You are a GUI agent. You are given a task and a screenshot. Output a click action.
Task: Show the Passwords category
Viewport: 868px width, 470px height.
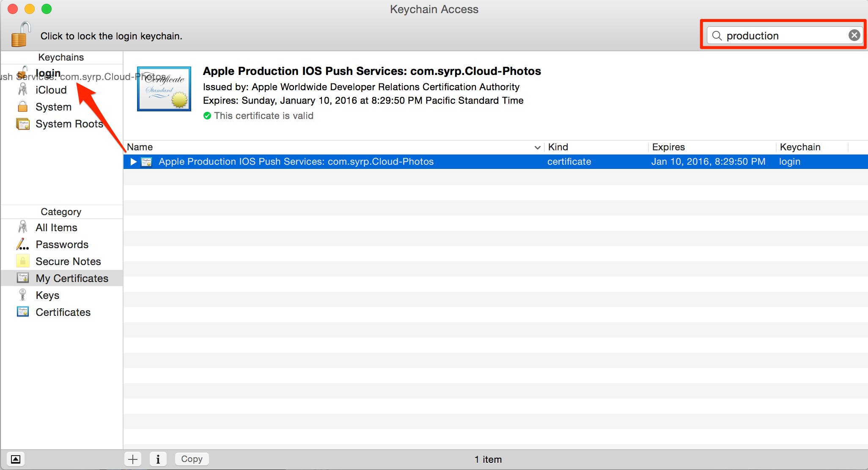[x=62, y=244]
